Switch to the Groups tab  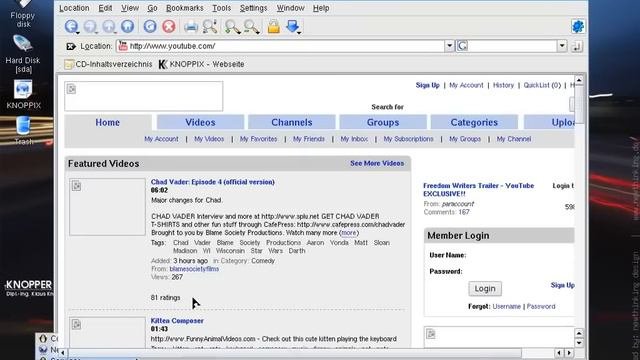(383, 122)
